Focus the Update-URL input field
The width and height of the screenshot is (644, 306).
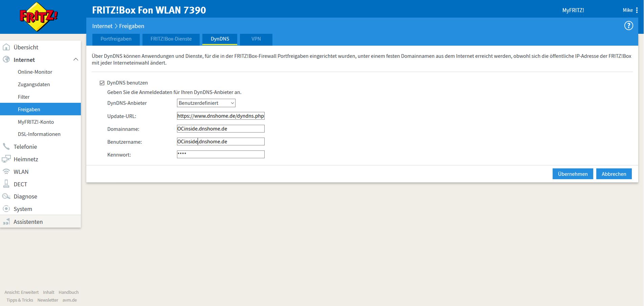[221, 116]
